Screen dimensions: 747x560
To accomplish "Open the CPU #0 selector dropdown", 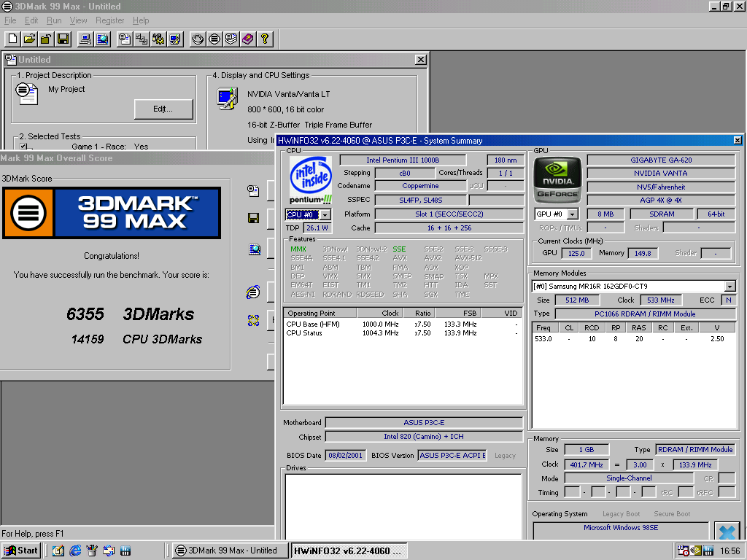I will [x=325, y=215].
